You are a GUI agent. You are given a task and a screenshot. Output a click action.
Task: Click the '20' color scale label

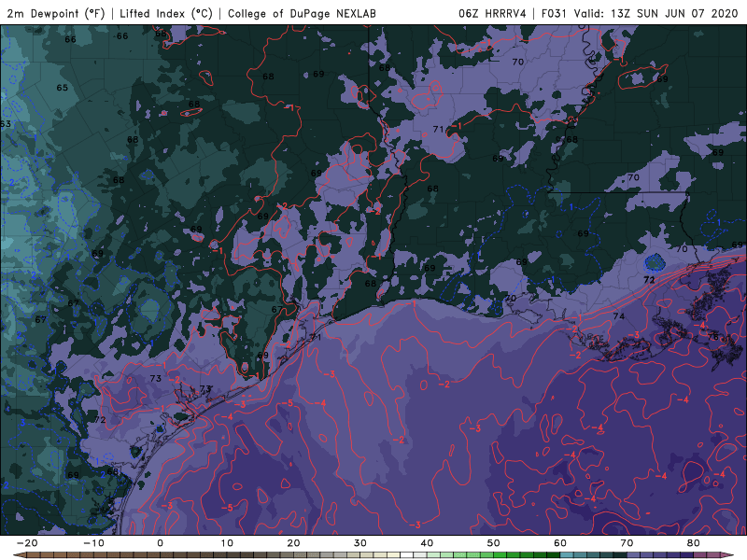click(x=293, y=543)
